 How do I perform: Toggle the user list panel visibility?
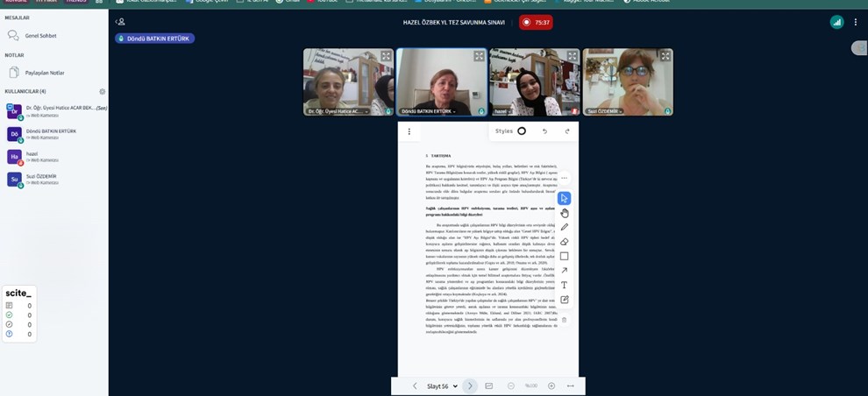click(x=120, y=22)
